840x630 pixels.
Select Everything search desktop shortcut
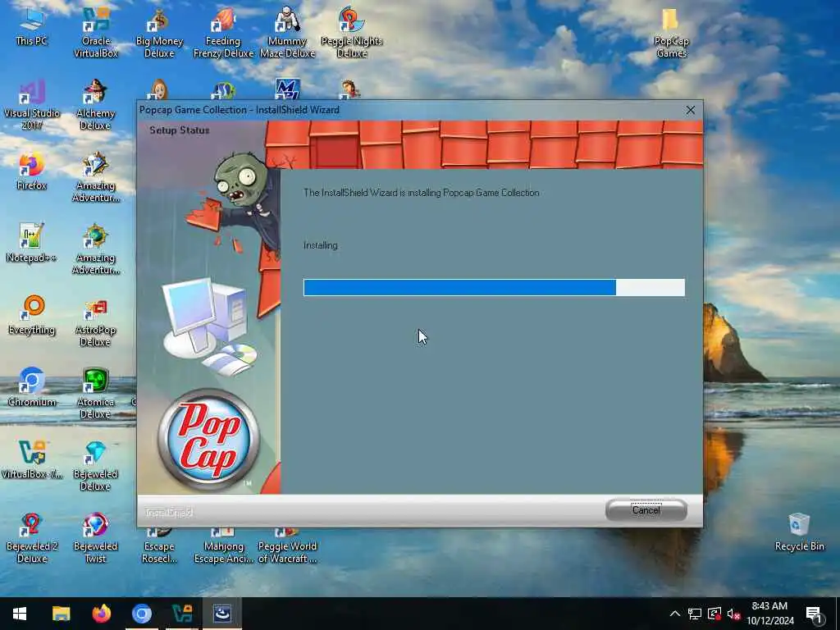32,315
